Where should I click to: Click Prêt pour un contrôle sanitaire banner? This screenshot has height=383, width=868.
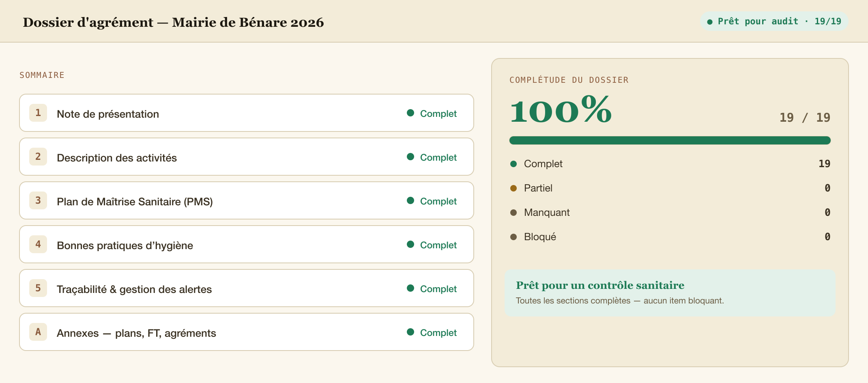click(x=670, y=293)
